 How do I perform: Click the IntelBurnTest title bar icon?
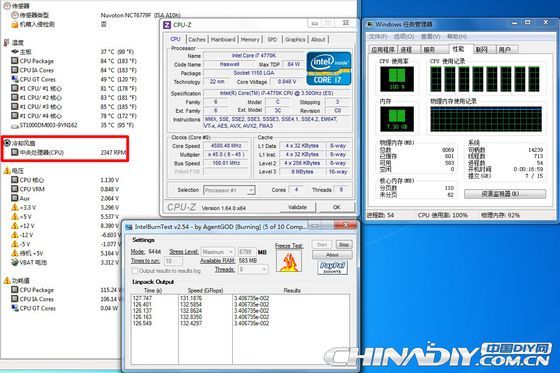(x=129, y=227)
